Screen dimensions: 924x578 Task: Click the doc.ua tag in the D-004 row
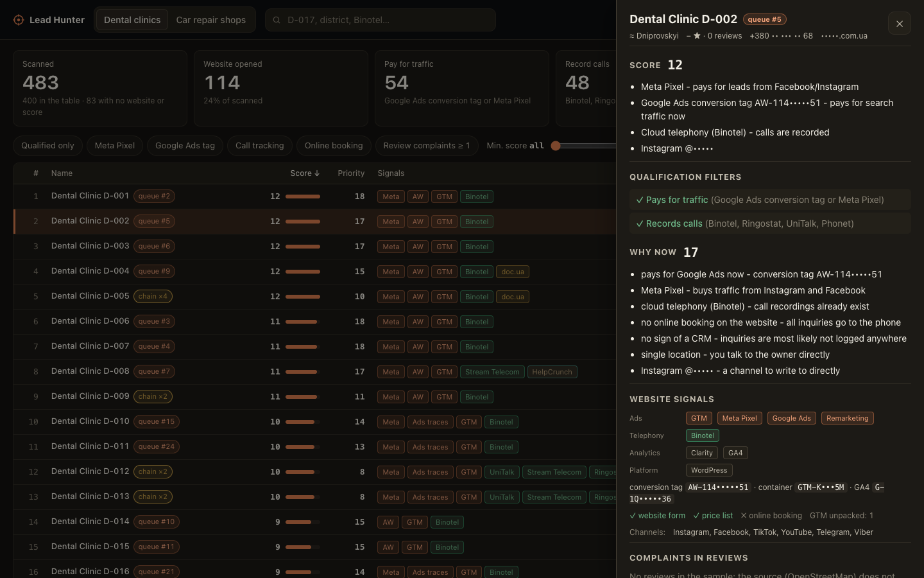coord(513,272)
